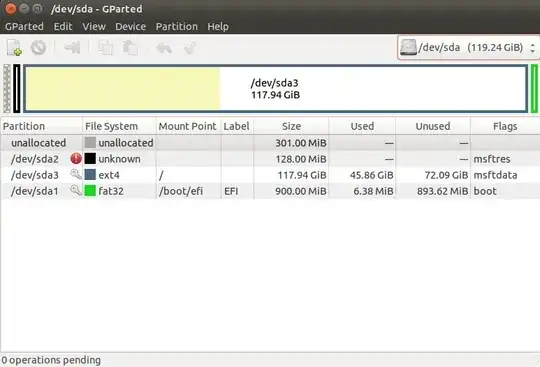
Task: Open the View menu
Action: click(94, 27)
